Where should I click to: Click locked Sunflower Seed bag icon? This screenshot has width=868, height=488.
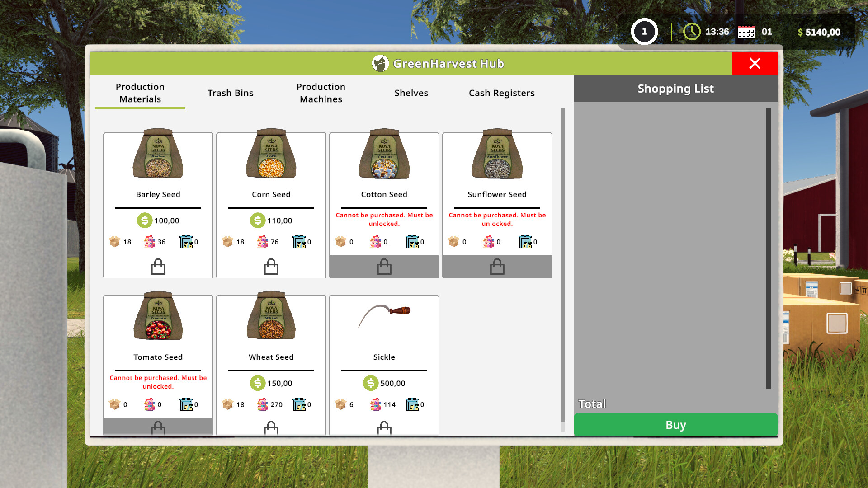[x=497, y=267]
